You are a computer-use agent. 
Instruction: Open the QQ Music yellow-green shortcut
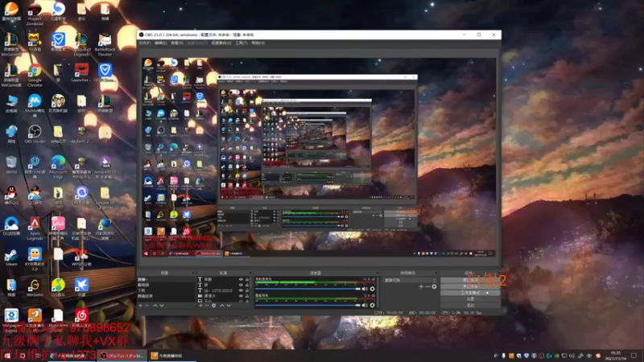[x=58, y=287]
